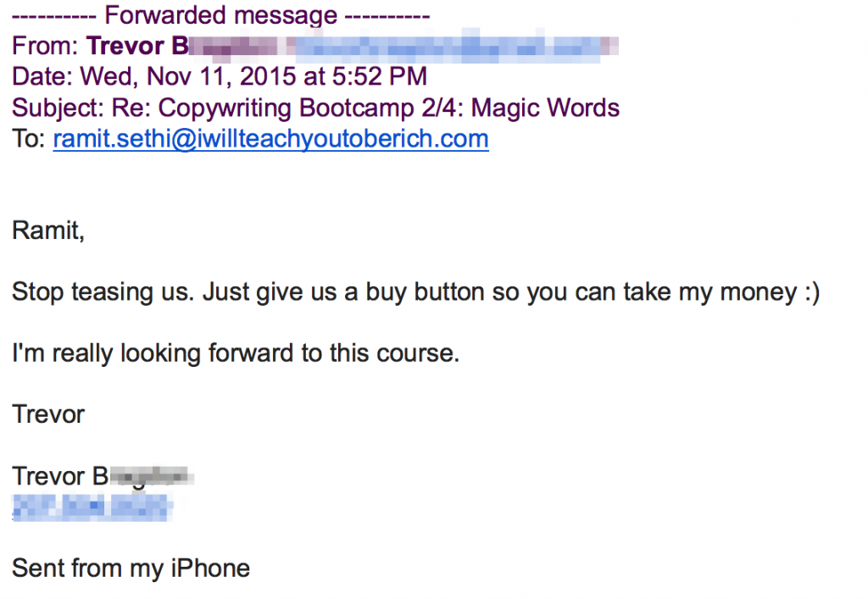
Task: Click the Sent from my iPhone footer
Action: point(131,568)
